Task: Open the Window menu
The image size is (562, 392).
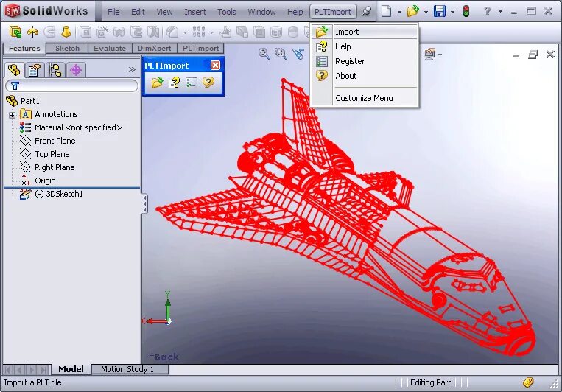Action: pos(261,12)
